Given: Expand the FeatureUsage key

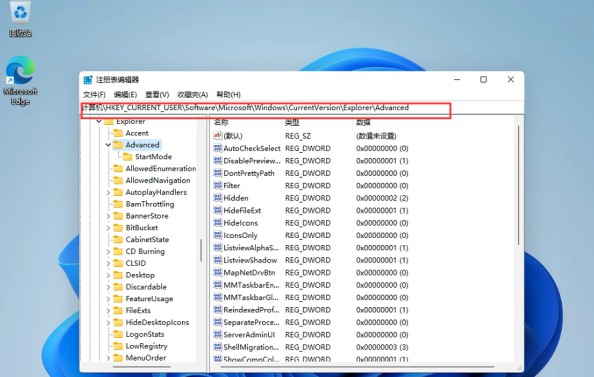Looking at the screenshot, I should pyautogui.click(x=108, y=299).
